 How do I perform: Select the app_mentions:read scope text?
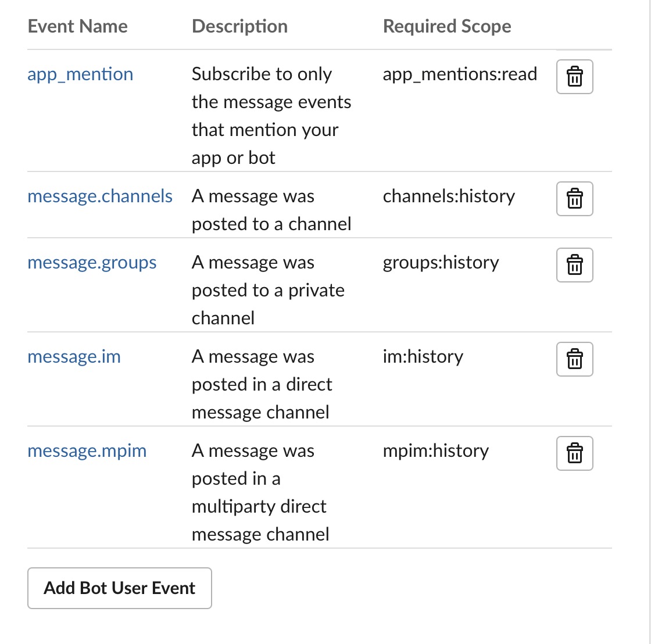click(x=460, y=74)
